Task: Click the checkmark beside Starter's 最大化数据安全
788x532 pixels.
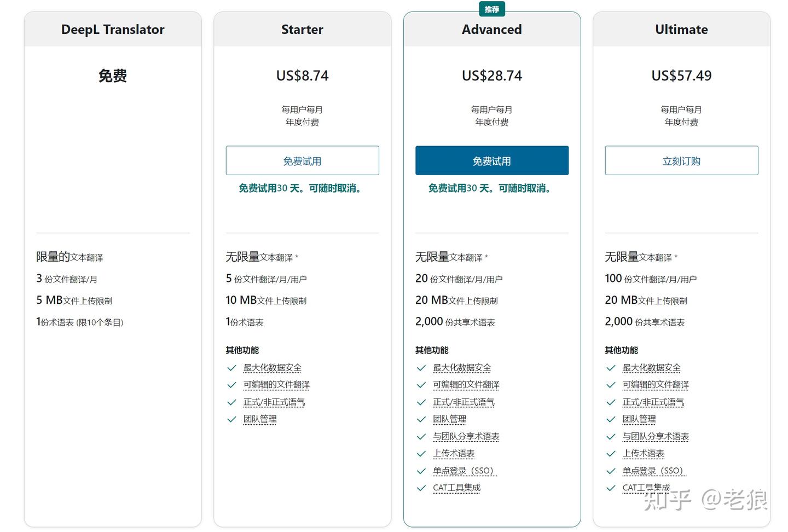Action: point(231,368)
